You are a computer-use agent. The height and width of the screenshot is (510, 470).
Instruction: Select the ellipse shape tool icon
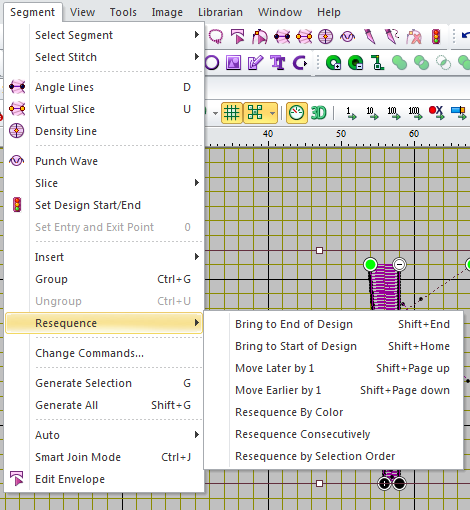[212, 62]
